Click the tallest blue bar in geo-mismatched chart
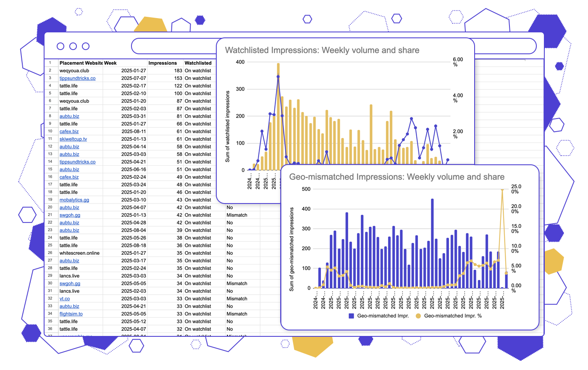Viewport: 588px width, 370px height. click(432, 244)
